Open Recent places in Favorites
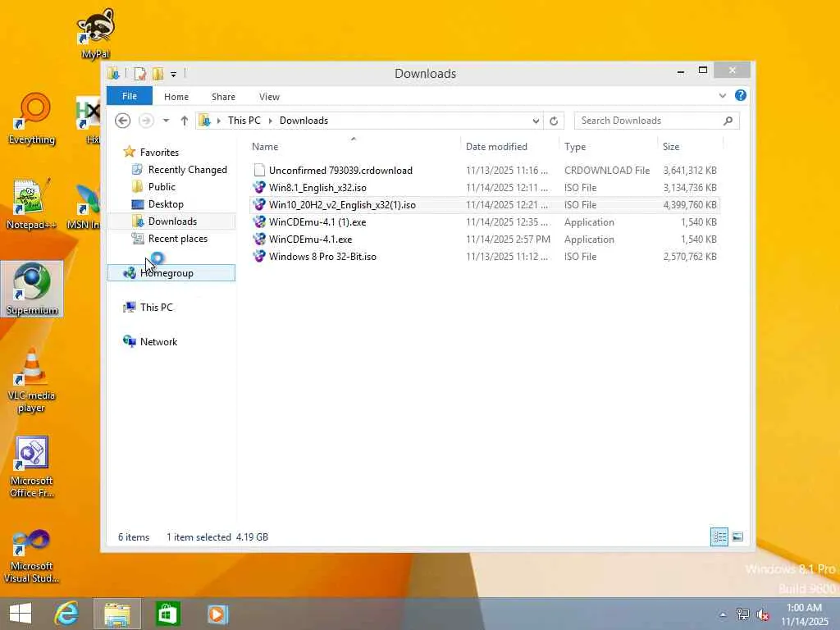Screen dimensions: 840x630 click(x=178, y=239)
